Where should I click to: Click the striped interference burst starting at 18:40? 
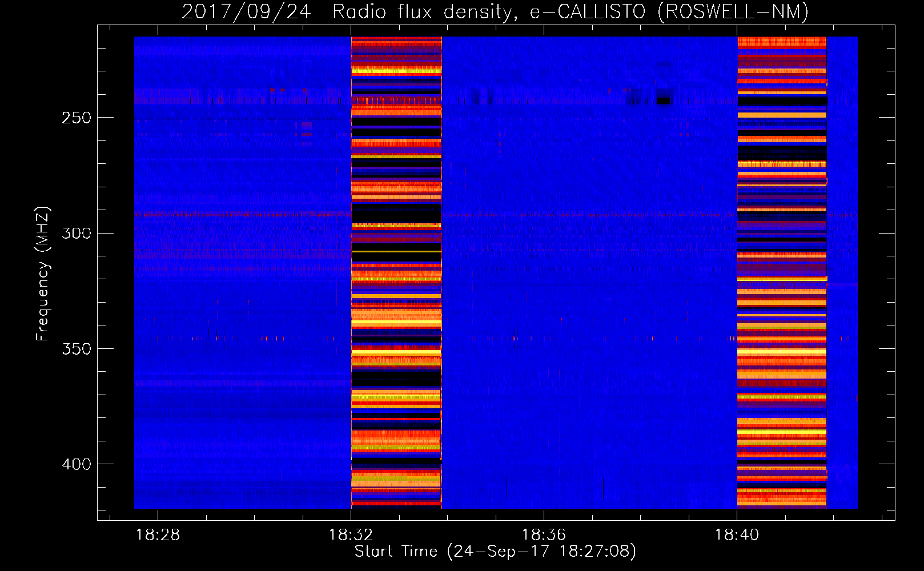[782, 272]
